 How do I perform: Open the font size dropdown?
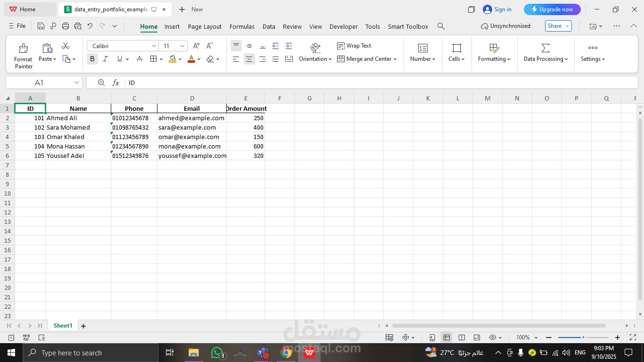[182, 46]
